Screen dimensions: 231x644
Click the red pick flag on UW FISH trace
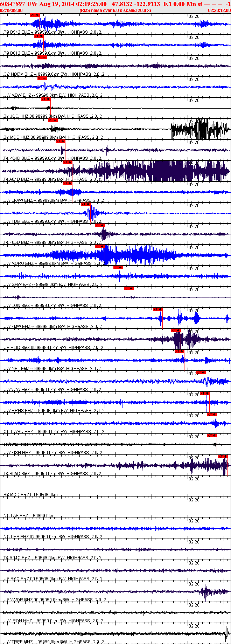(212, 436)
